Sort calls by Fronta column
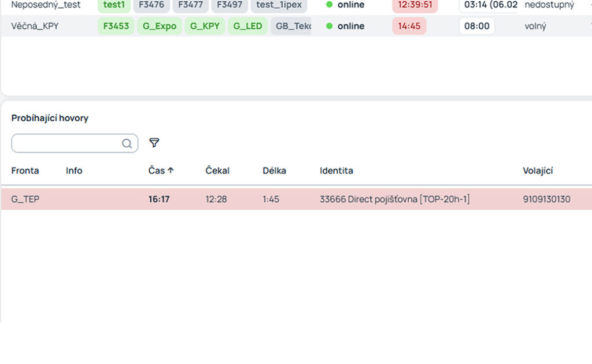The height and width of the screenshot is (364, 592). (25, 170)
